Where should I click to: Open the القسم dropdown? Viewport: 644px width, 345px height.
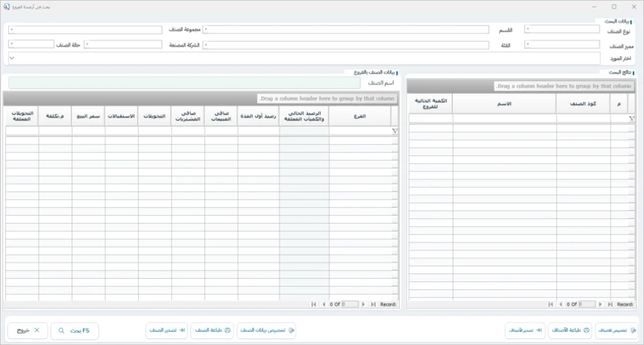346,29
